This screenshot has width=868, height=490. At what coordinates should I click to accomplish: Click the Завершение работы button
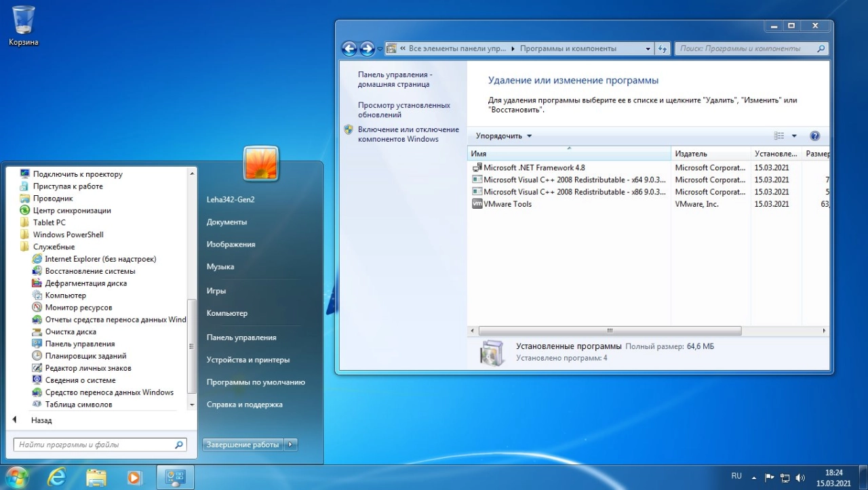click(x=243, y=445)
